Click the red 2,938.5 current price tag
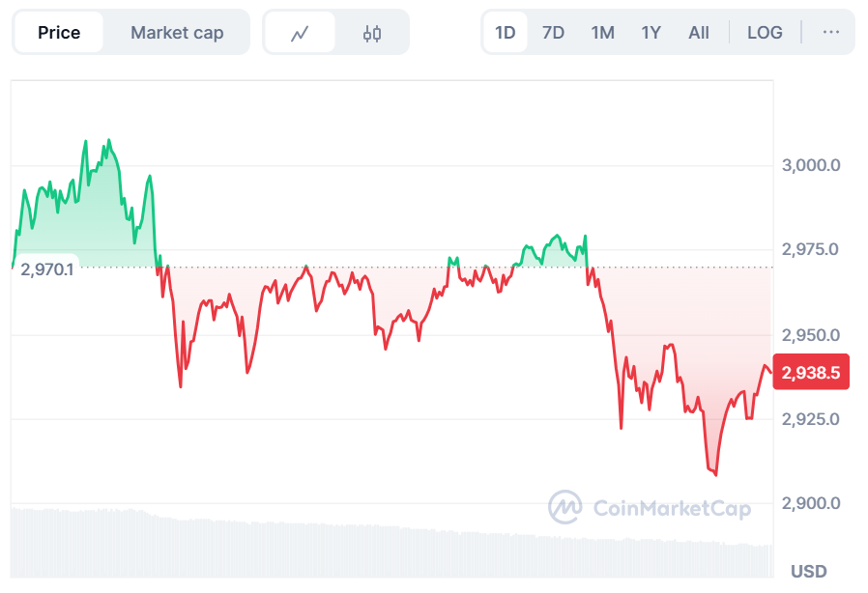Viewport: 868px width, 593px height. [x=811, y=372]
